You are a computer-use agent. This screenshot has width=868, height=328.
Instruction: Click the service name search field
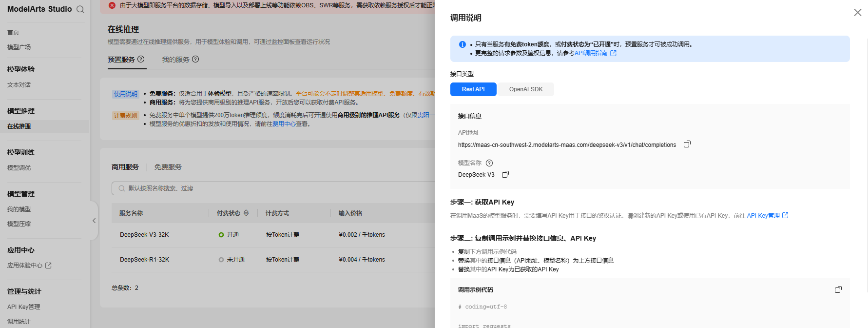pos(273,188)
